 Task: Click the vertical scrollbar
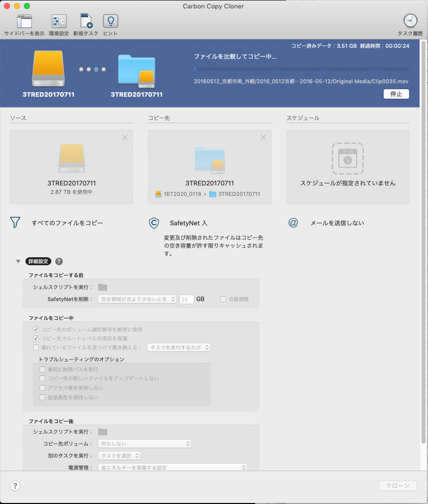424,241
